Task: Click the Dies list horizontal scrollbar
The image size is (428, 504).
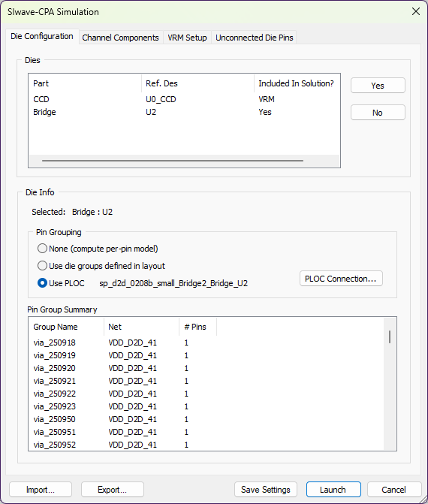Action: 173,161
